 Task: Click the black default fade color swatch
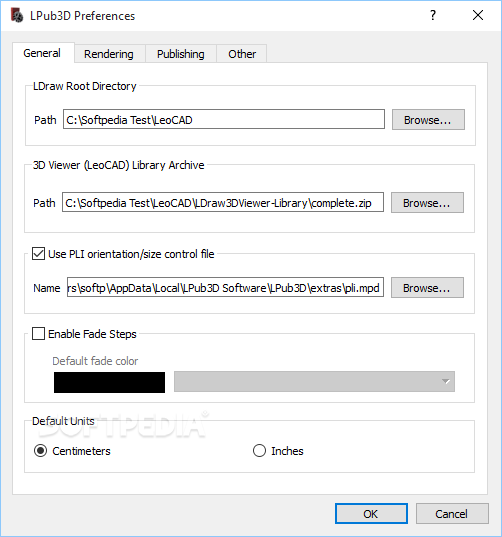click(x=109, y=382)
